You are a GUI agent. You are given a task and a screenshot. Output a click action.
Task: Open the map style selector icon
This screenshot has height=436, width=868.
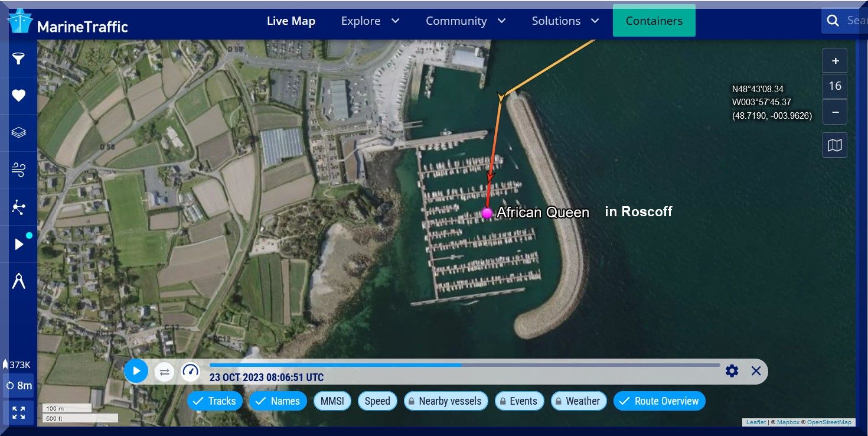(x=834, y=145)
